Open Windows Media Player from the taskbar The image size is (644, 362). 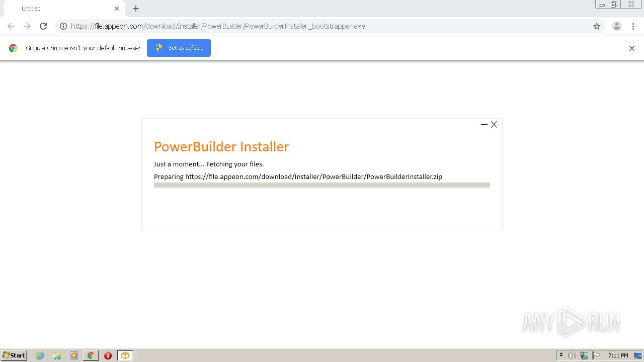[74, 355]
